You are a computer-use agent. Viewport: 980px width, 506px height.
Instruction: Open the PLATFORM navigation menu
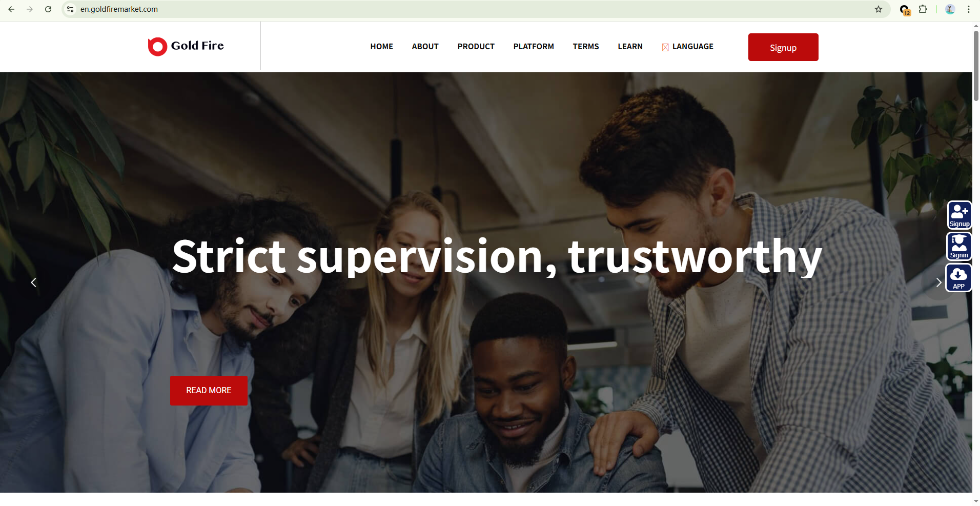pos(534,47)
